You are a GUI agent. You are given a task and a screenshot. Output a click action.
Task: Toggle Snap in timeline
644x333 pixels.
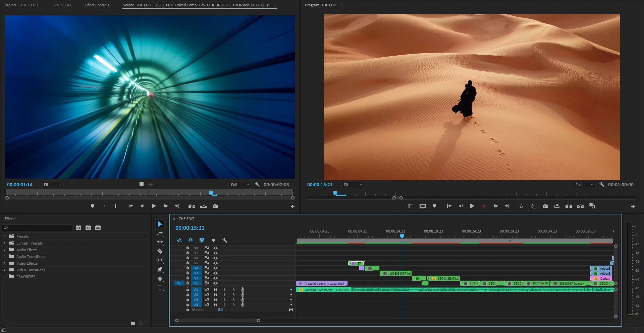[x=191, y=240]
